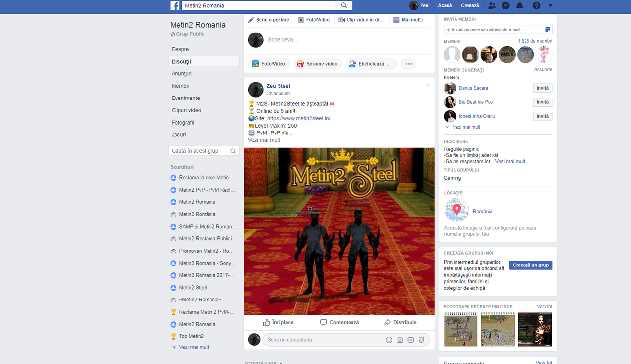This screenshot has height=364, width=631.
Task: Click the search magnifier button in top bar
Action: coord(344,6)
